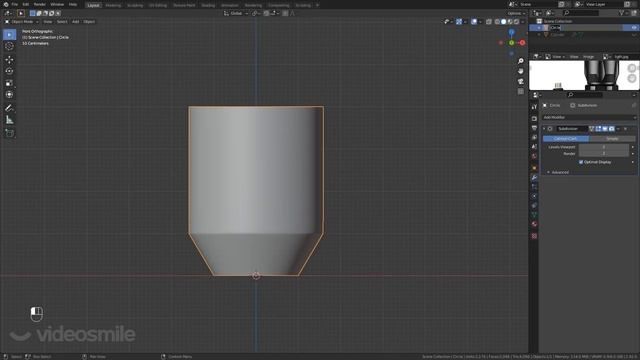Viewport: 640px width, 360px height.
Task: Select Simple subdivision type
Action: coord(612,139)
